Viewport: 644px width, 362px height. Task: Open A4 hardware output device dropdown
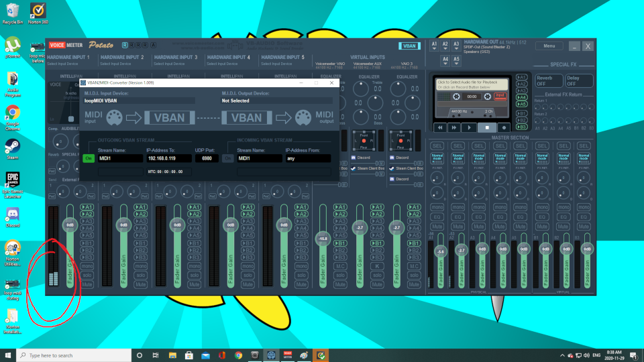(x=445, y=61)
